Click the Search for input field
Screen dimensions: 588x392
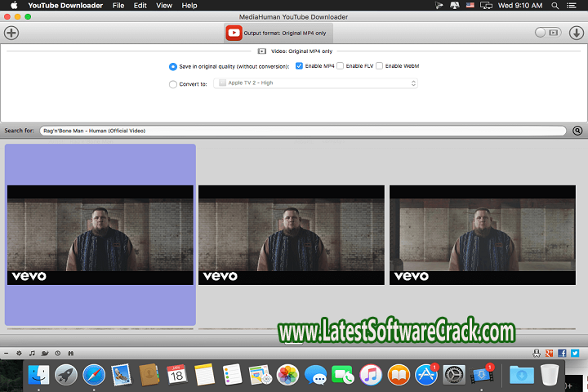[303, 131]
